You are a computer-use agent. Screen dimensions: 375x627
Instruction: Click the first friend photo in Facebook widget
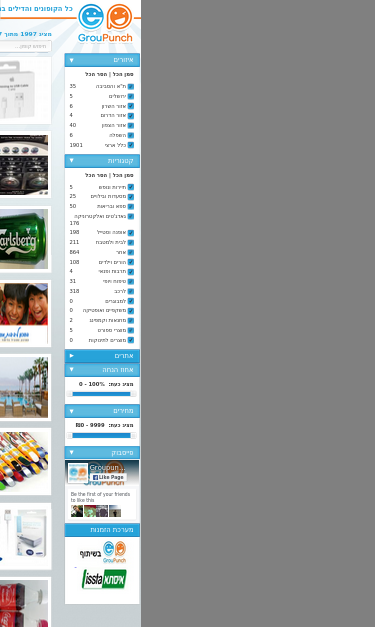[77, 511]
